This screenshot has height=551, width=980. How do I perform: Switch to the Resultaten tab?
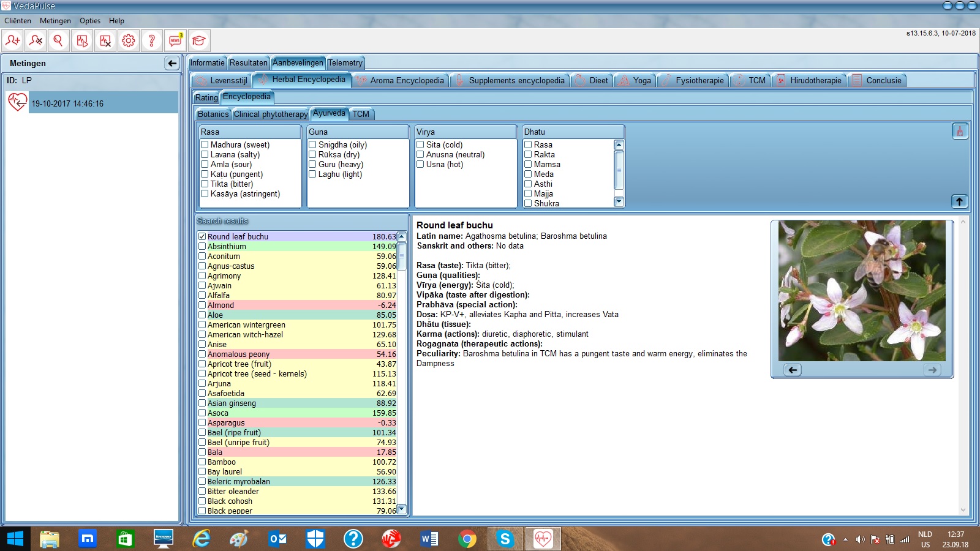click(249, 63)
